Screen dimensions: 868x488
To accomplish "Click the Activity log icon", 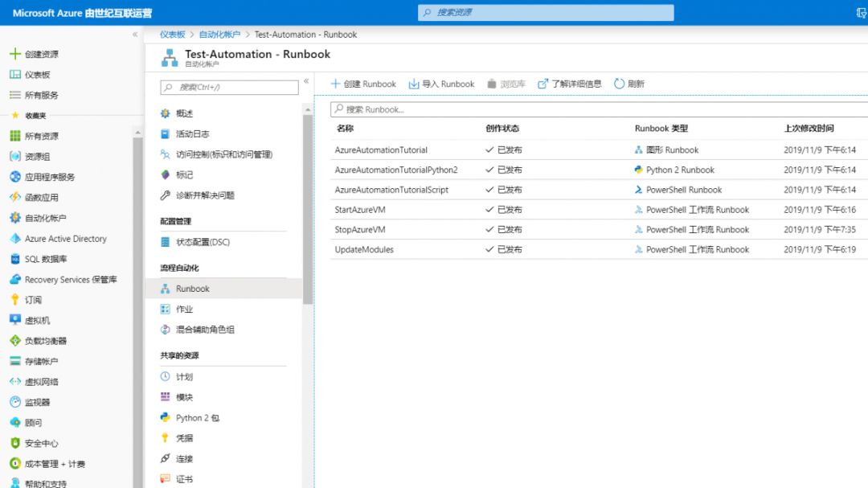I will point(165,133).
